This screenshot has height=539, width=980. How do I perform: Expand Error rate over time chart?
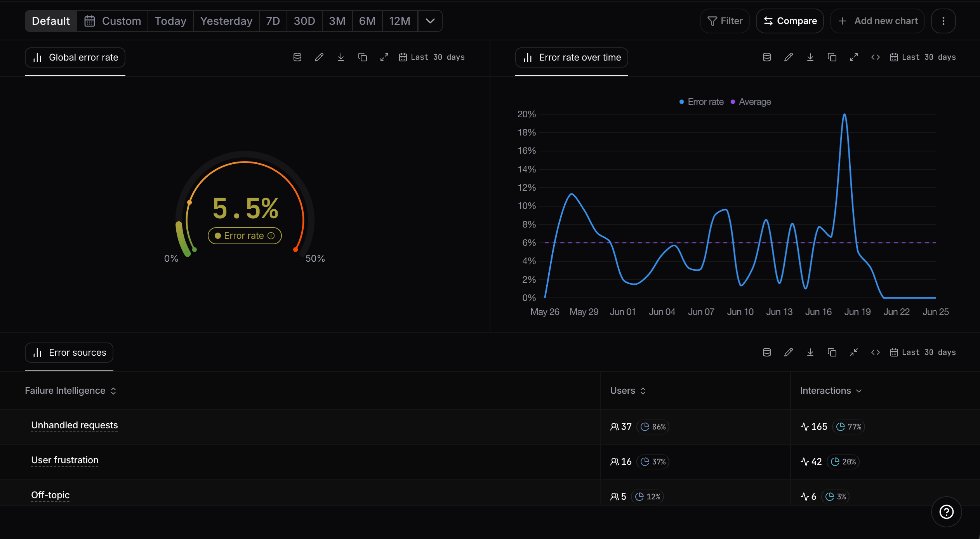point(854,57)
